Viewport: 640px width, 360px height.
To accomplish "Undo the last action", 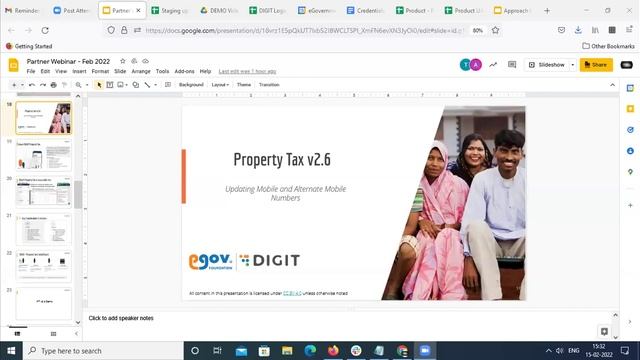I will [32, 85].
